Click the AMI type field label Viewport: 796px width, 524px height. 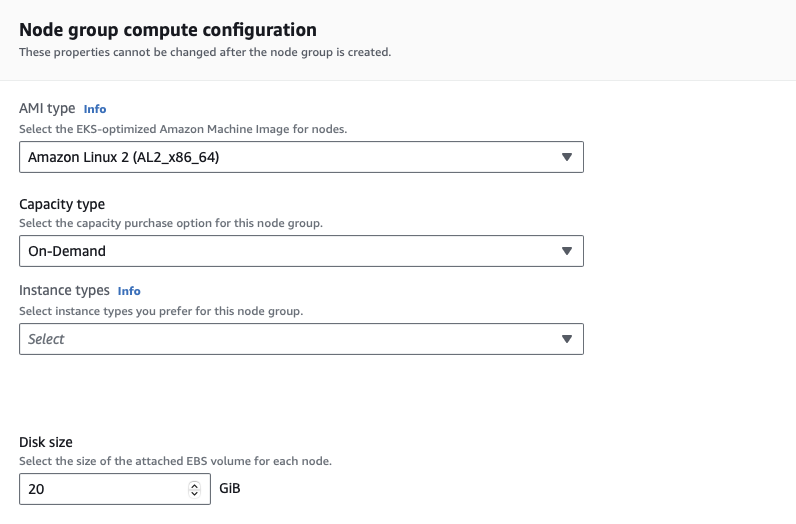pos(47,108)
